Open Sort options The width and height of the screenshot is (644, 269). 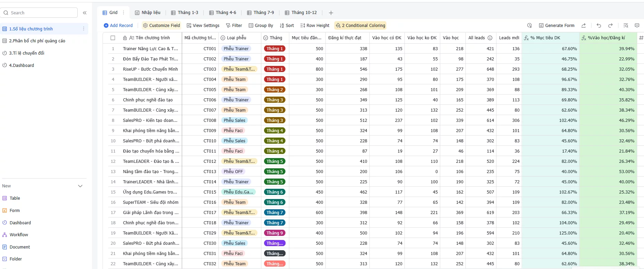(x=287, y=25)
